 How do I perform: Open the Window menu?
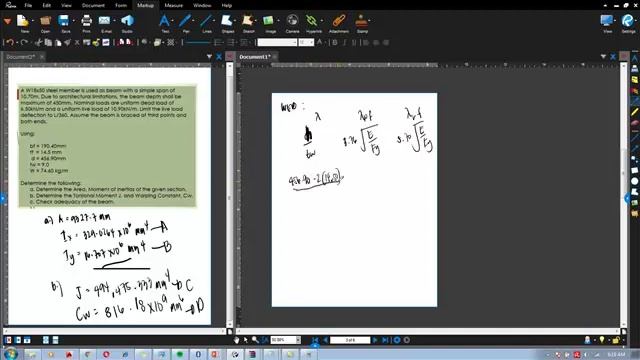(202, 5)
